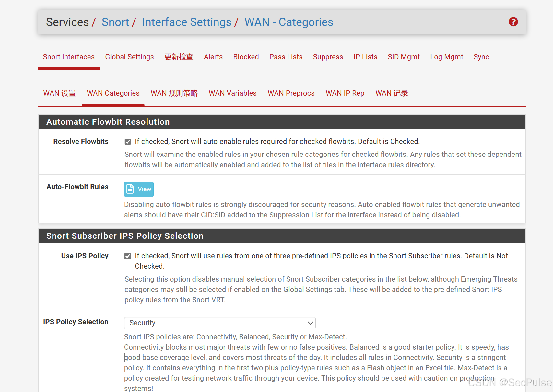Click the IPS Policy Selection label
Viewport: 553px width, 392px height.
pos(76,322)
